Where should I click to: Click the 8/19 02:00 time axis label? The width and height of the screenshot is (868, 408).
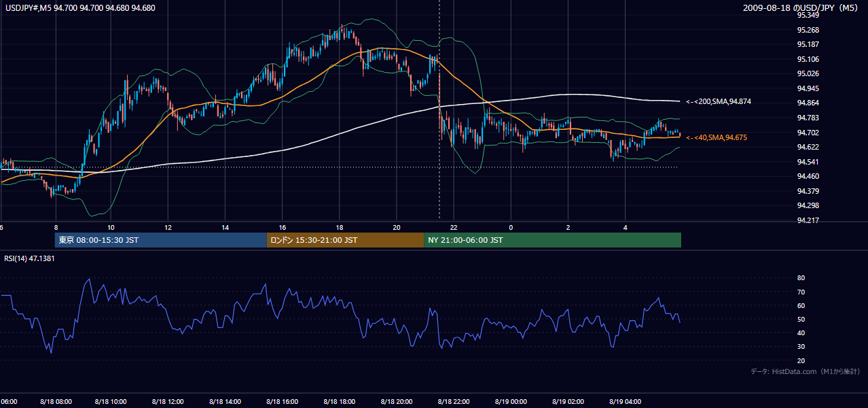pos(568,402)
